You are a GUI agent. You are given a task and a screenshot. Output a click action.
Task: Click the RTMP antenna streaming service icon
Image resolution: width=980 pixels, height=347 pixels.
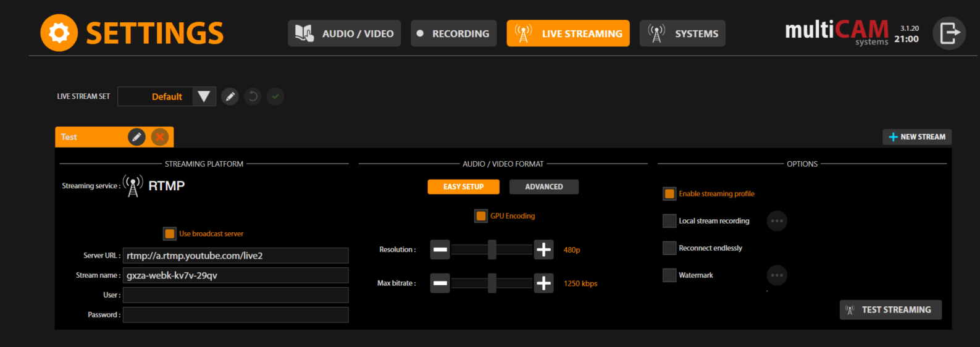[x=133, y=186]
